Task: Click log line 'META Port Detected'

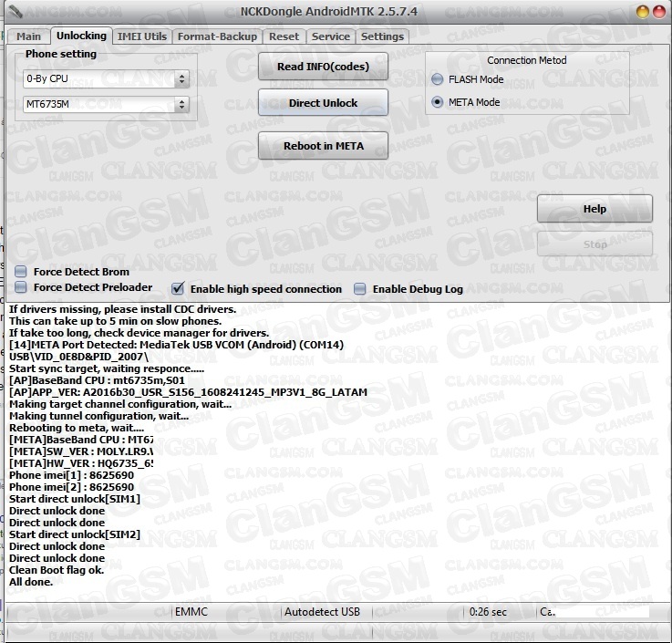Action: coord(176,345)
